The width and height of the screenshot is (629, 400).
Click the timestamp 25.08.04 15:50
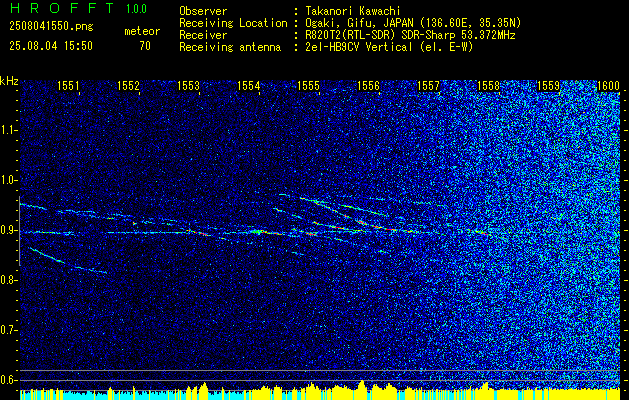51,46
